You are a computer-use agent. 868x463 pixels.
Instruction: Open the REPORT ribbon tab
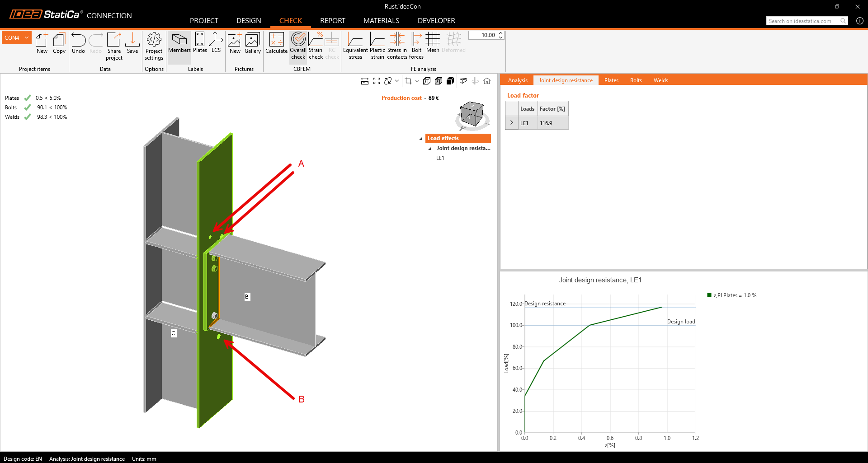[333, 21]
